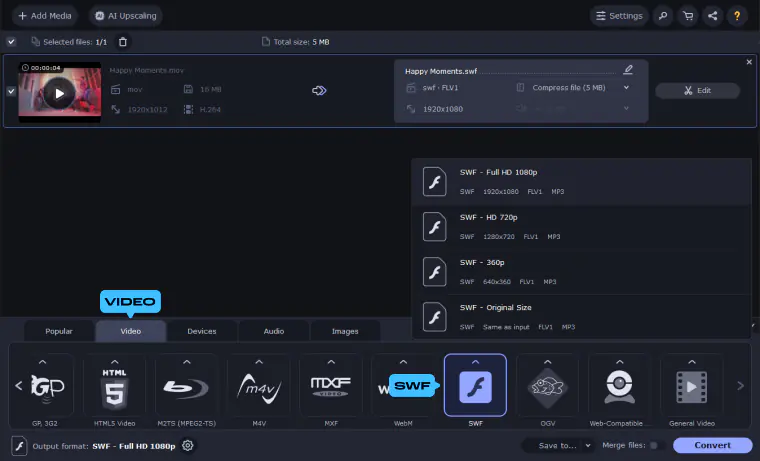The height and width of the screenshot is (461, 760).
Task: Expand presets above MXF format
Action: 331,362
